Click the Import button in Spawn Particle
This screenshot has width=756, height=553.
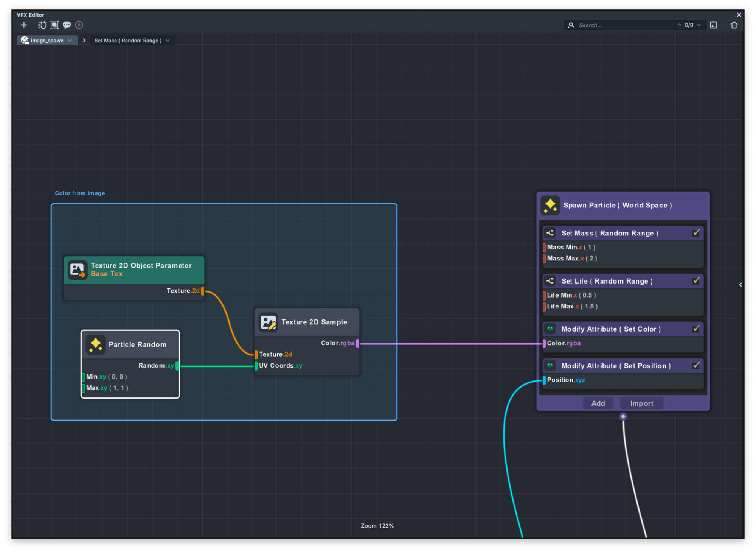point(641,403)
